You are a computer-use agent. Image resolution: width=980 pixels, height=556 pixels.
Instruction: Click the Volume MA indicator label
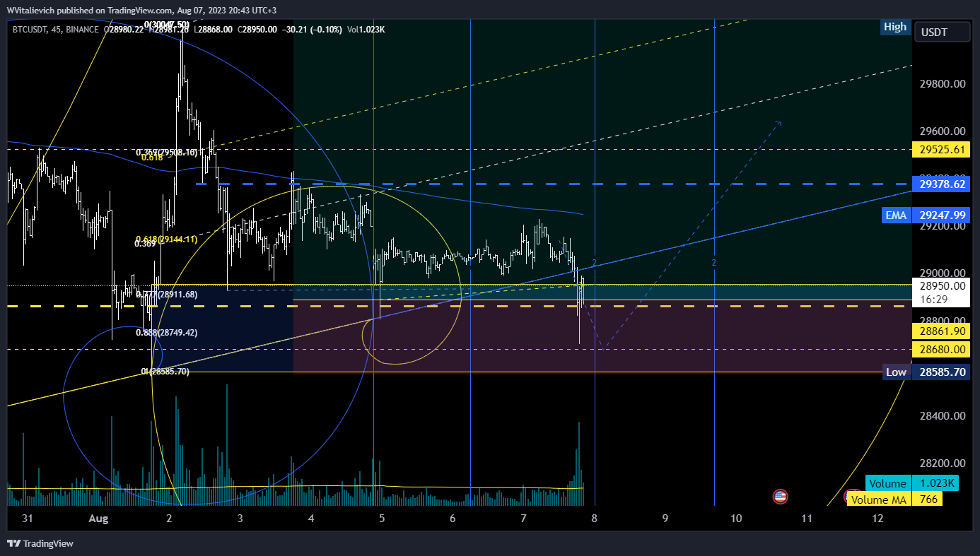(877, 499)
